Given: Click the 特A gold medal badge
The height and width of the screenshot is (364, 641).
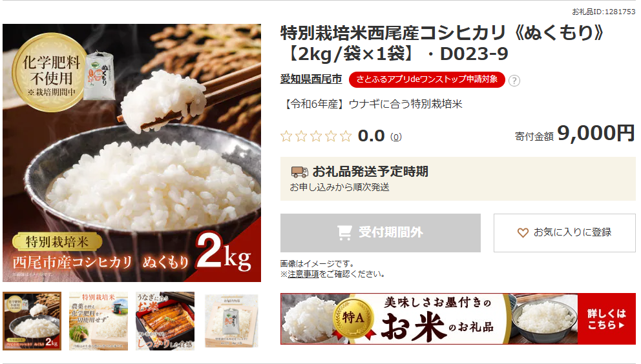Looking at the screenshot, I should (x=352, y=319).
